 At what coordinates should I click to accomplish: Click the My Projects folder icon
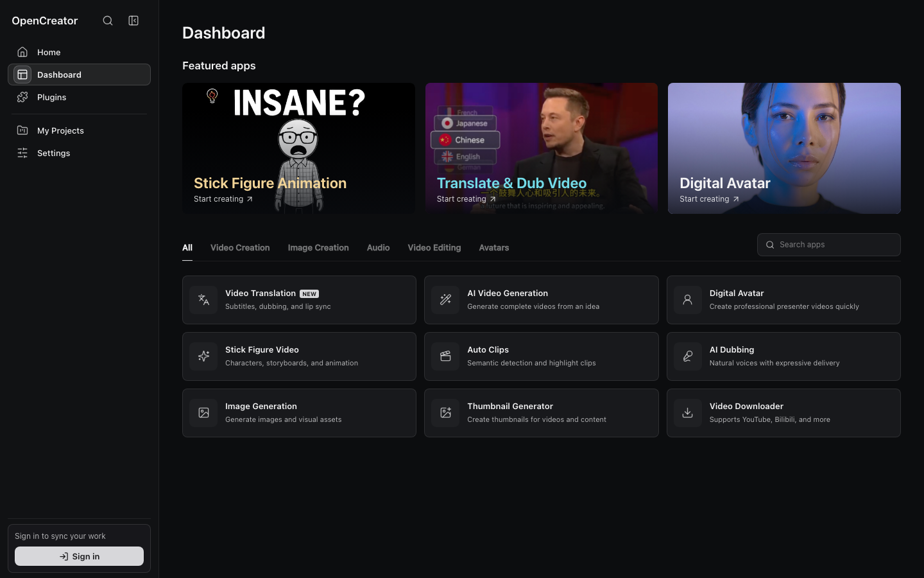pos(22,130)
